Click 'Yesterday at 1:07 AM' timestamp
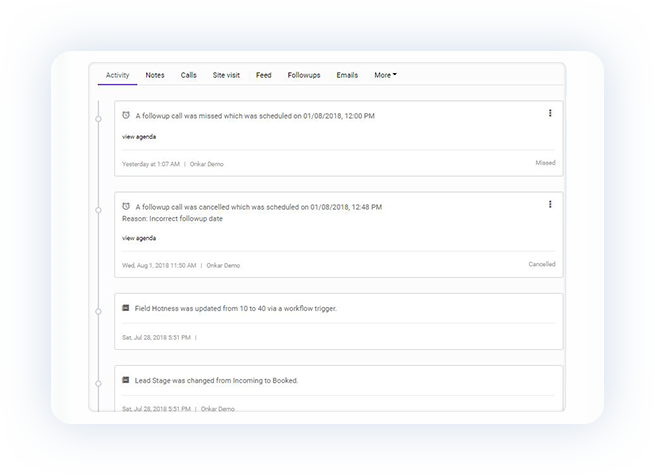The width and height of the screenshot is (655, 475). tap(151, 164)
